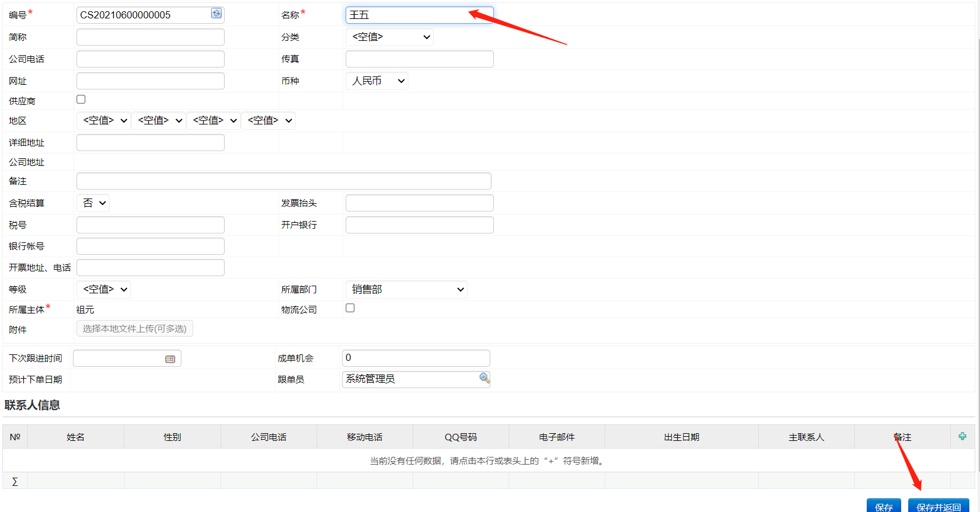This screenshot has width=980, height=512.
Task: Click the 出生日期 column header
Action: pyautogui.click(x=682, y=437)
